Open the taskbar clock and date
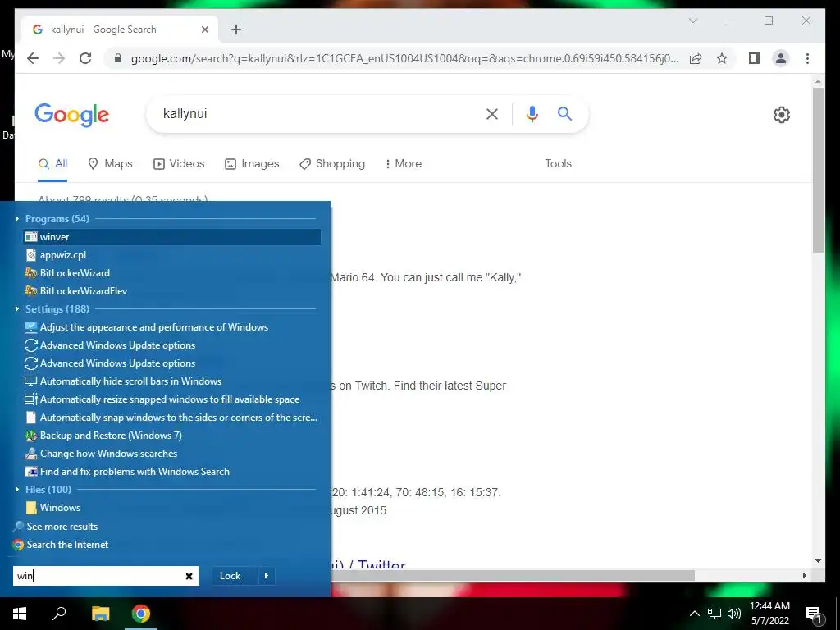This screenshot has width=840, height=630. tap(769, 614)
